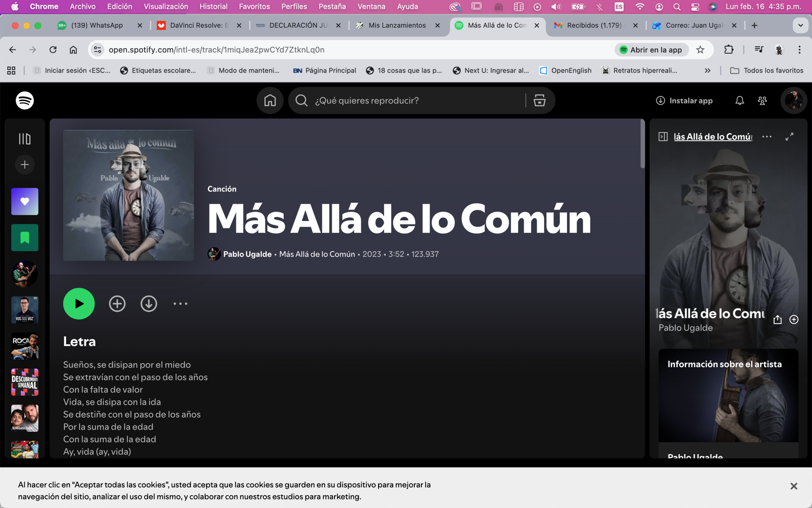Open macOS Control Center icon
This screenshot has width=812, height=508.
(695, 6)
